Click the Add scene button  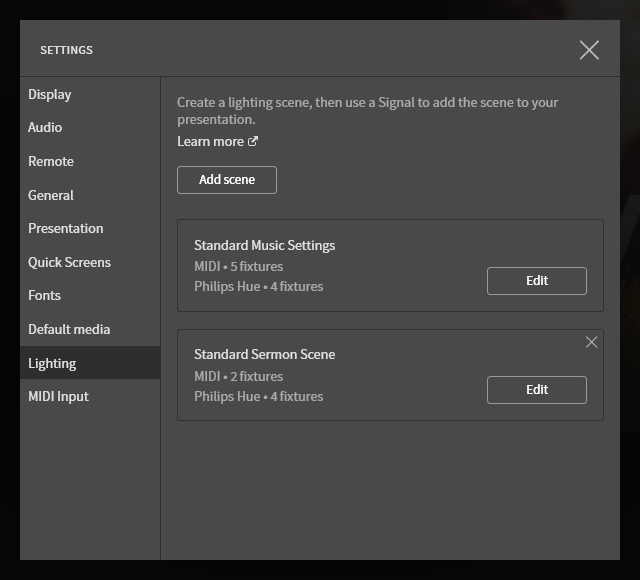point(227,180)
